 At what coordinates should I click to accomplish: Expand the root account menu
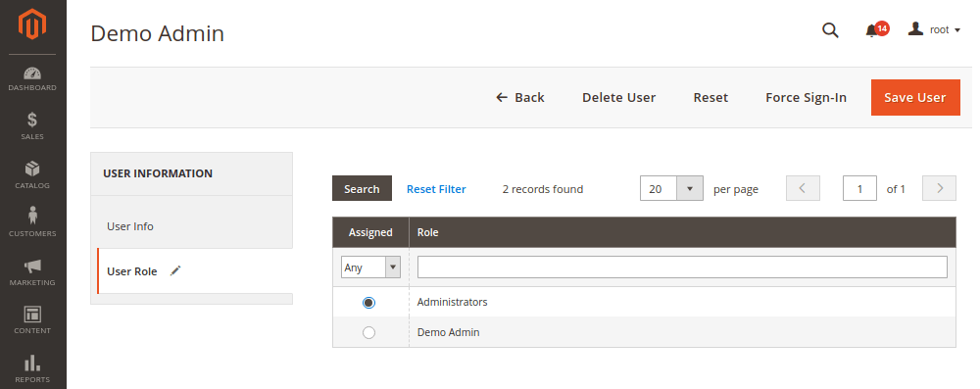[934, 30]
